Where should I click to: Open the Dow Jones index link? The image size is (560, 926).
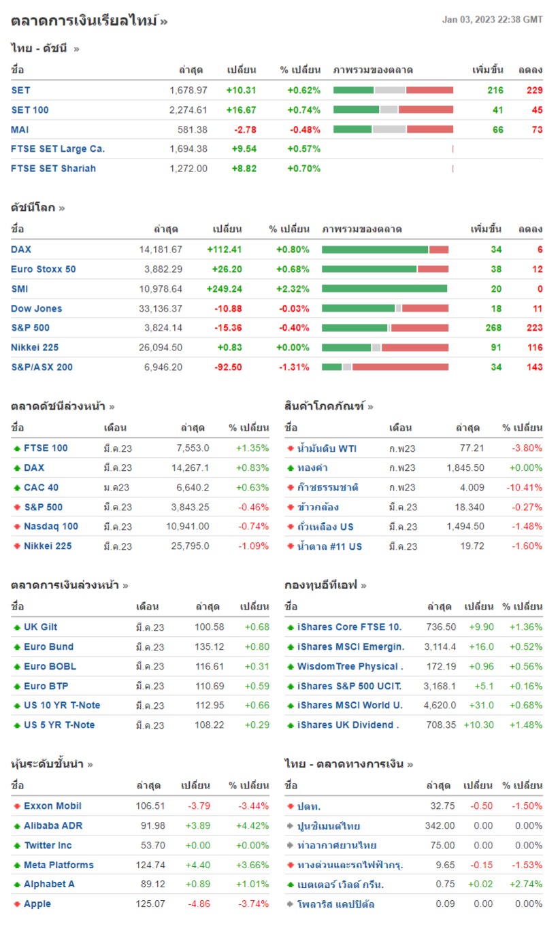tap(37, 308)
